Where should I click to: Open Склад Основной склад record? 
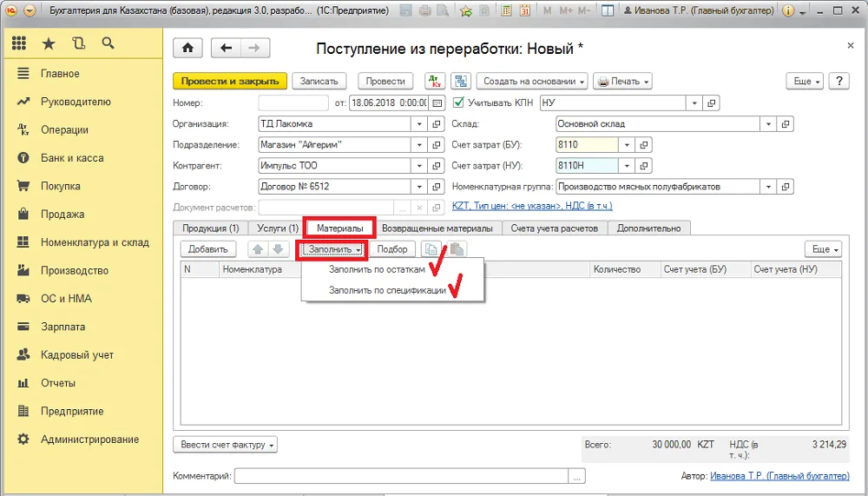[786, 124]
